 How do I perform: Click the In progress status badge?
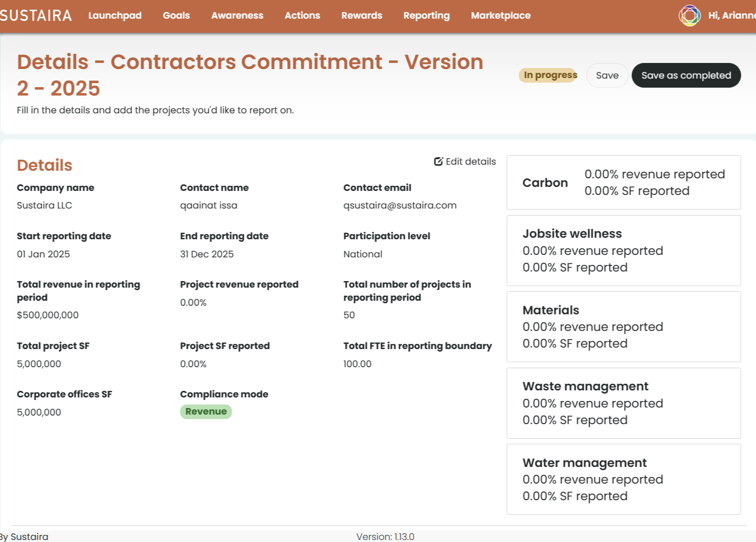point(548,75)
